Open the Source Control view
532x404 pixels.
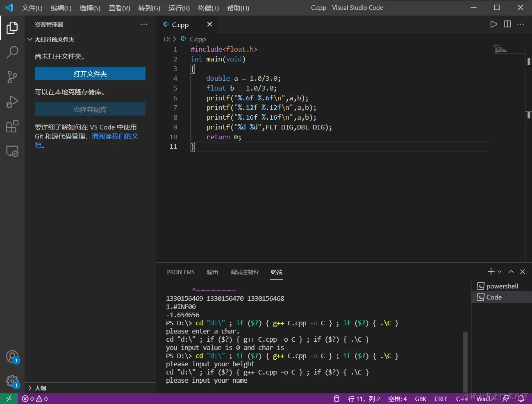tap(12, 77)
